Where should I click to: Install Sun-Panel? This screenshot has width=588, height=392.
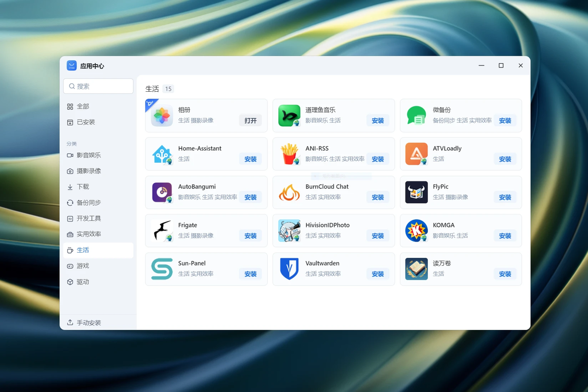coord(251,274)
